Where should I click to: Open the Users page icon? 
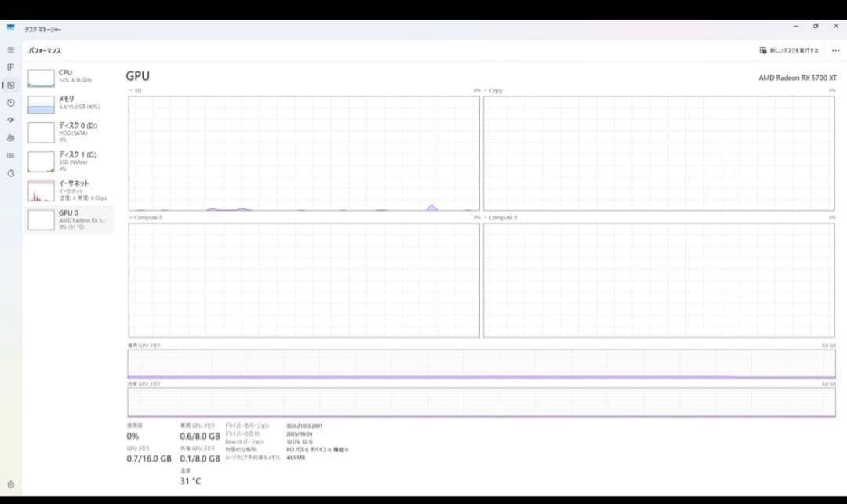click(x=11, y=138)
